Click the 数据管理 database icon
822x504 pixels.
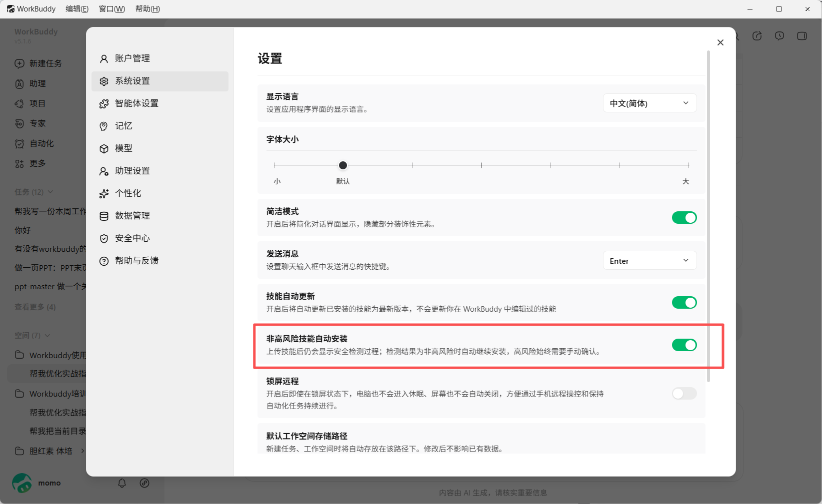click(x=104, y=216)
